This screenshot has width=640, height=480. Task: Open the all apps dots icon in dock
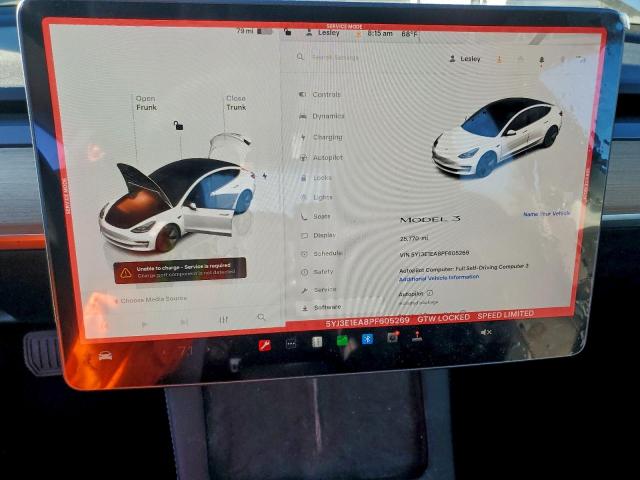[291, 344]
